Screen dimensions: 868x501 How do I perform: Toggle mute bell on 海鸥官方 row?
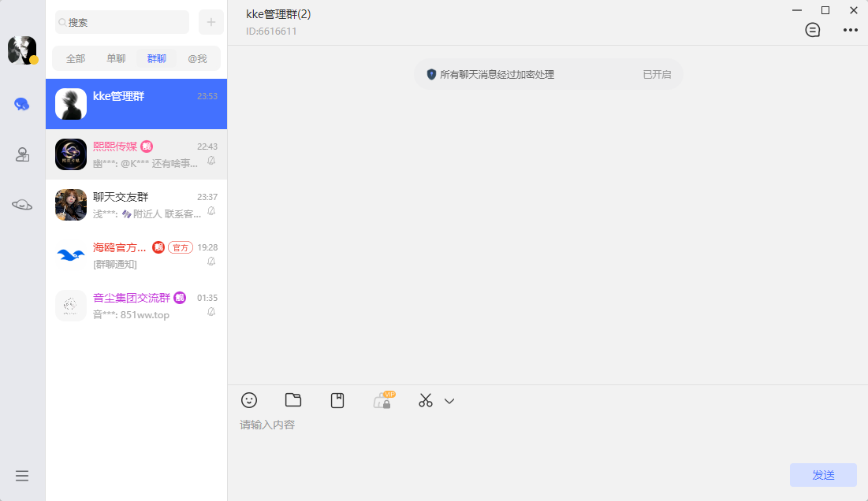pos(211,262)
